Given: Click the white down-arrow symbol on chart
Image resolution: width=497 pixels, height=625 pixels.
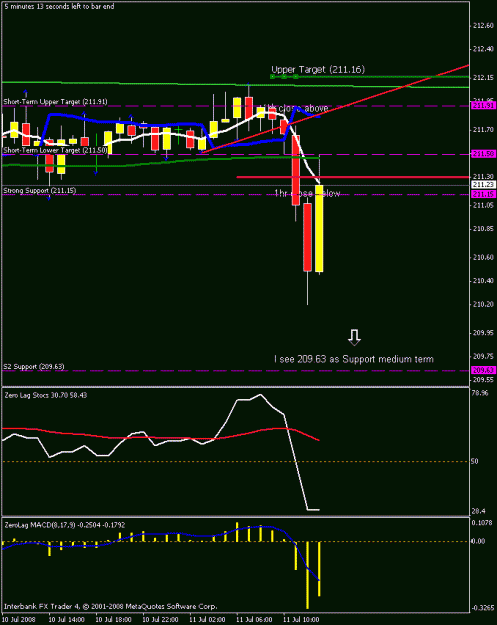Looking at the screenshot, I should click(x=354, y=337).
